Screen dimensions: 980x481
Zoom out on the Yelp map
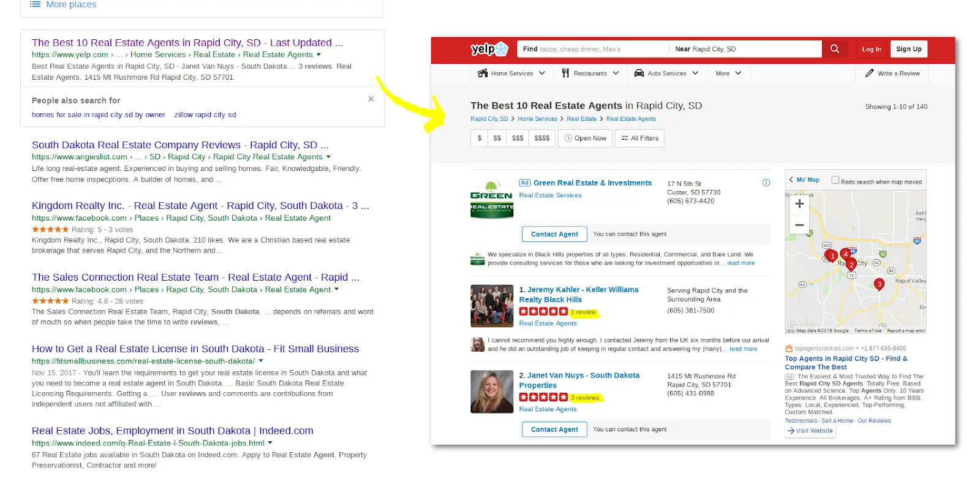pyautogui.click(x=799, y=225)
